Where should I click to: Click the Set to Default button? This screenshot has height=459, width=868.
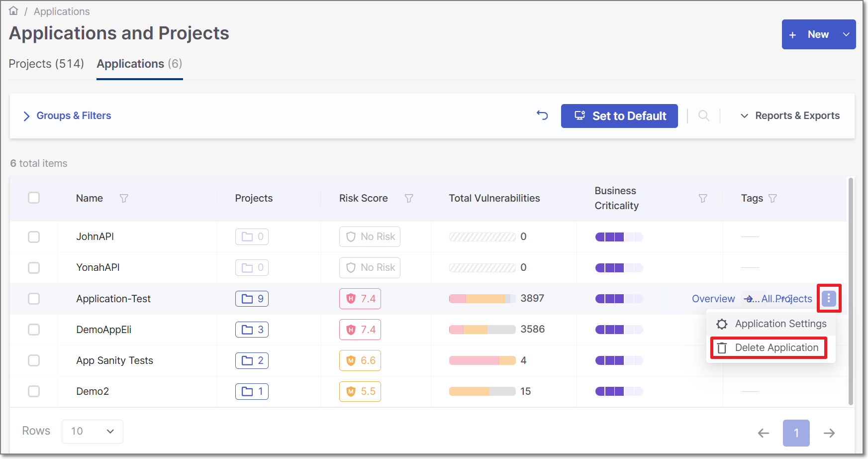click(x=619, y=115)
